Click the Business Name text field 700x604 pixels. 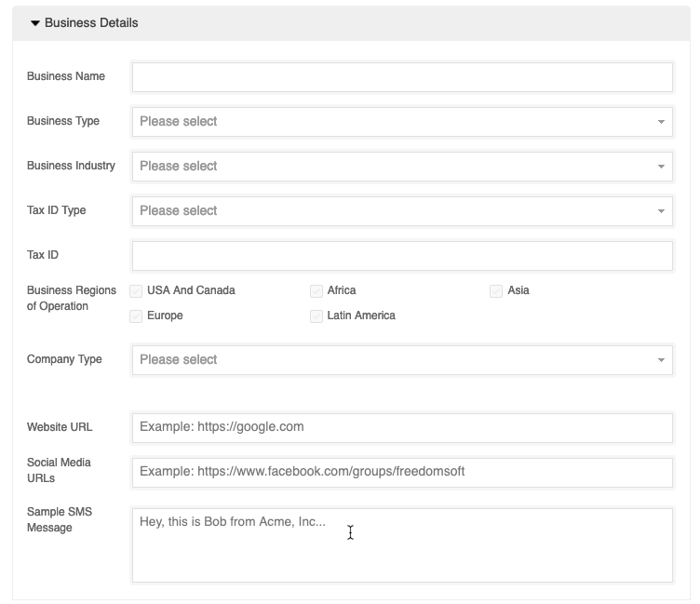tap(402, 77)
